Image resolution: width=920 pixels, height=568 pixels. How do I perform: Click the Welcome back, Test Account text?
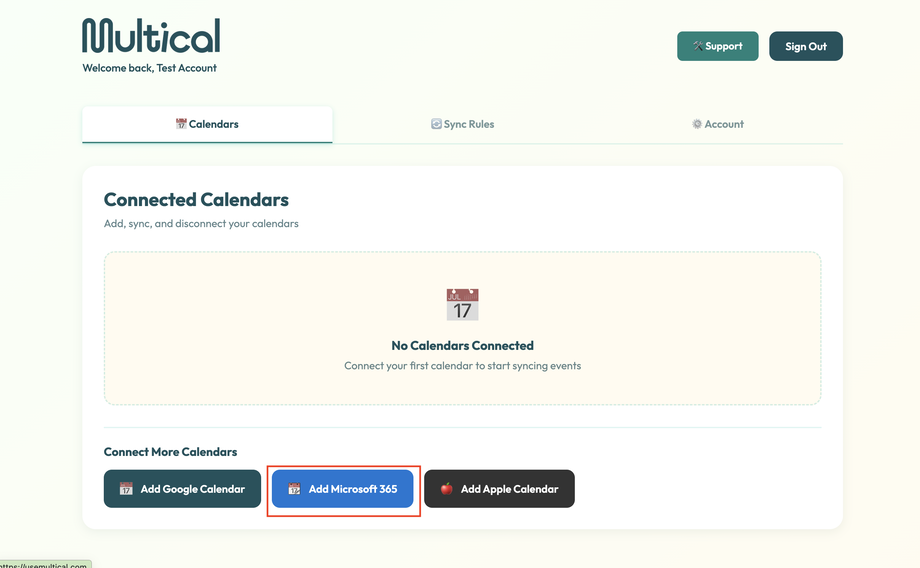click(149, 68)
